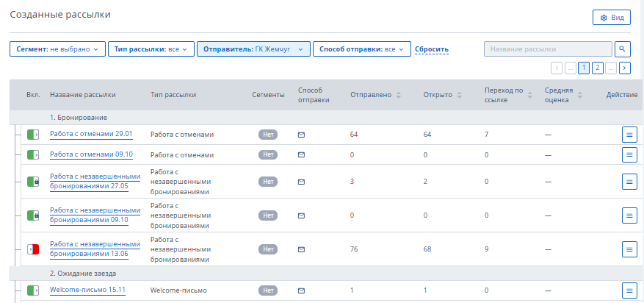This screenshot has height=303, width=644.
Task: Open actions menu for незавершенными бронированиями 27.05
Action: (x=629, y=182)
